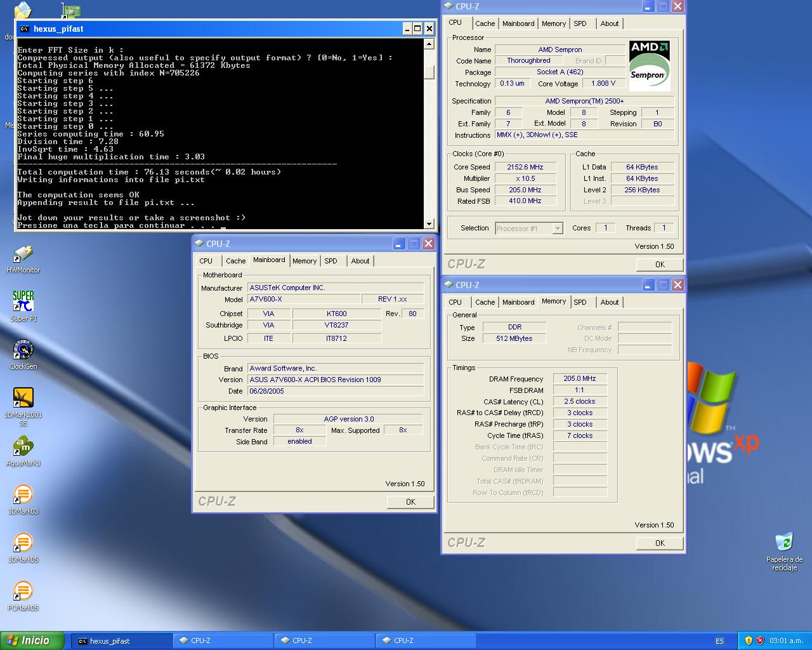The image size is (812, 650).
Task: Launch the 3DMark03 desktop shortcut
Action: click(23, 500)
